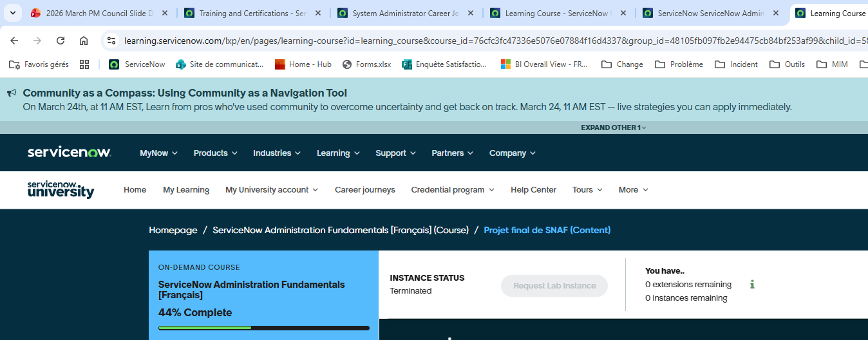Open the Enquête Satisfaction bookmark
The height and width of the screenshot is (340, 868).
(445, 64)
